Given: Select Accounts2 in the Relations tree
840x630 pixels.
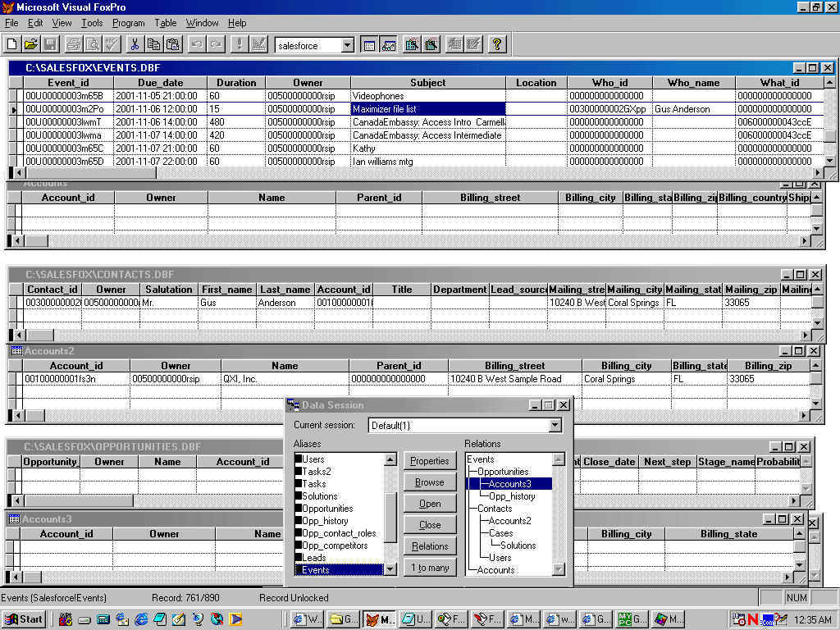Looking at the screenshot, I should pyautogui.click(x=509, y=521).
